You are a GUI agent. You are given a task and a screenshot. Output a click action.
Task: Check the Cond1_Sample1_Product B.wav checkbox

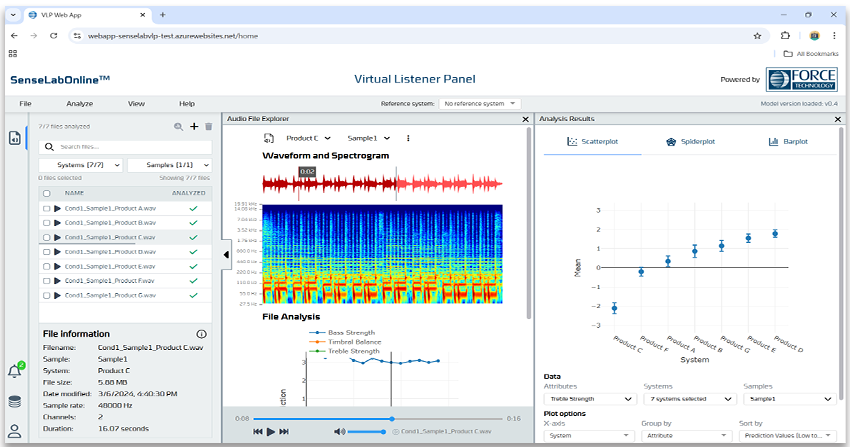click(47, 223)
